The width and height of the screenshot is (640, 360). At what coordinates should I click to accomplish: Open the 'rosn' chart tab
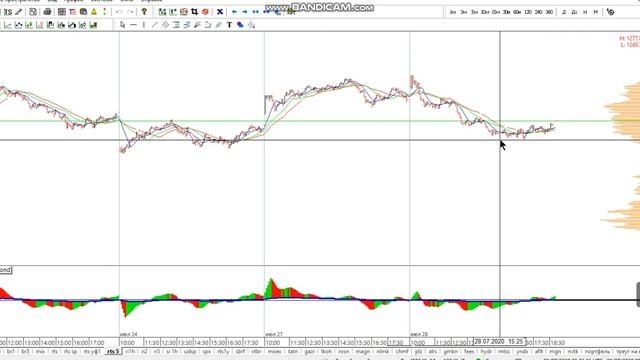344,351
